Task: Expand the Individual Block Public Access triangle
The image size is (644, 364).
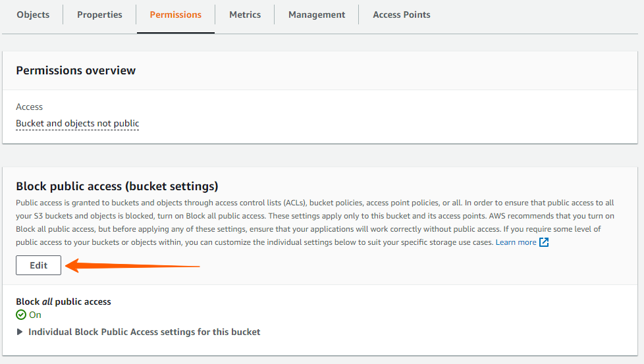Action: tap(19, 332)
